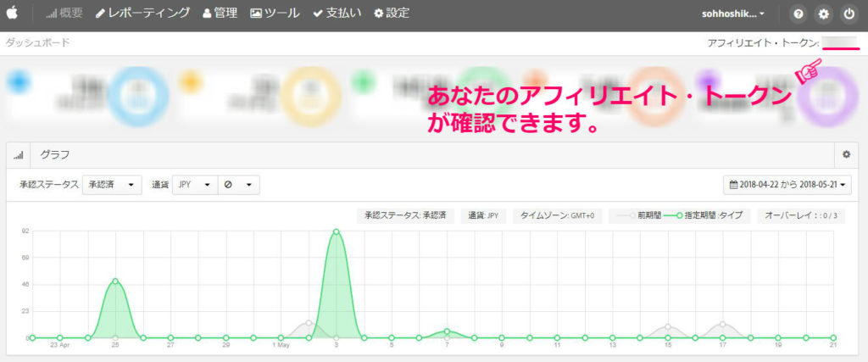Open the 承認済 status dropdown
The width and height of the screenshot is (868, 362).
[112, 186]
